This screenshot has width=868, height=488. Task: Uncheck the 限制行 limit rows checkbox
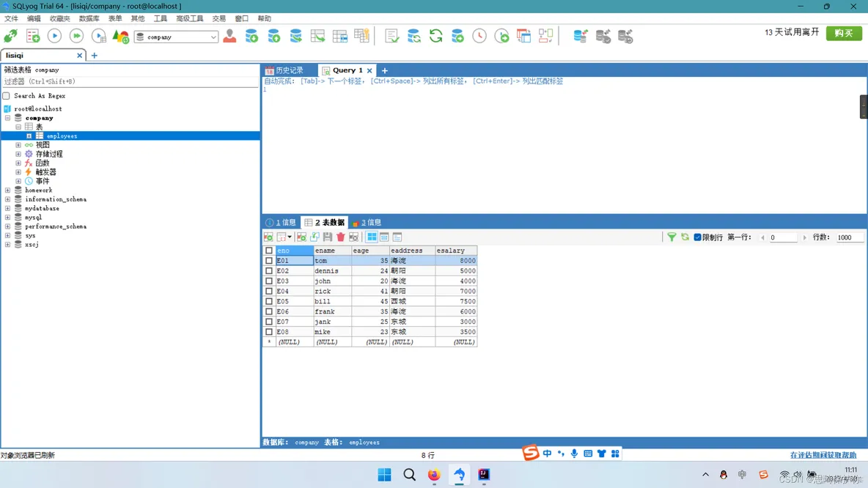697,237
